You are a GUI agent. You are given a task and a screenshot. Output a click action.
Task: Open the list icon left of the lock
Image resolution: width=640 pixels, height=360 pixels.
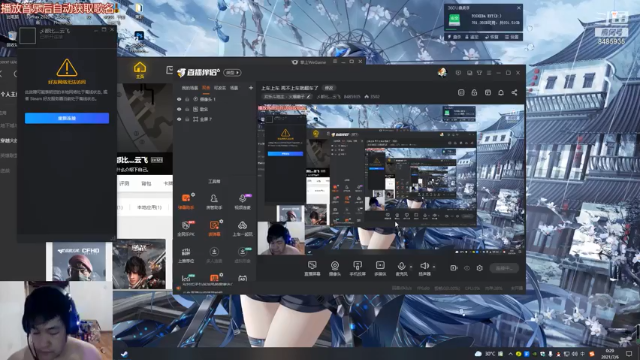(x=461, y=93)
